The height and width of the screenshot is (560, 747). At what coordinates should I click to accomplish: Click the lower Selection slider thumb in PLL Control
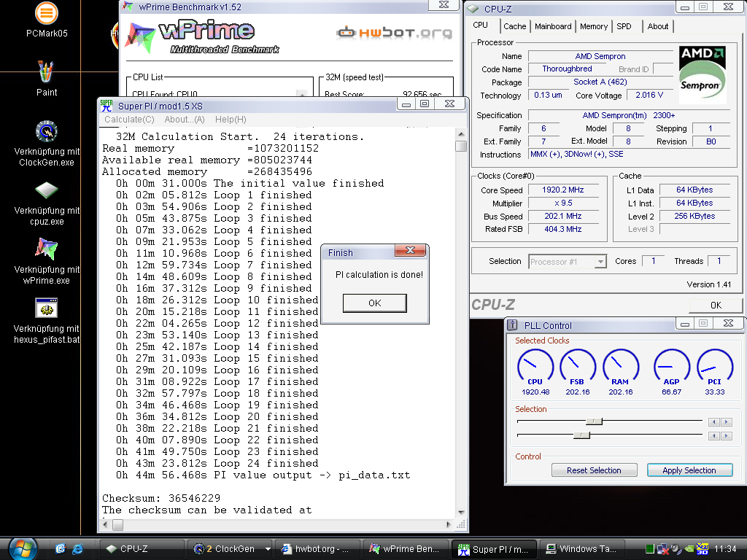pyautogui.click(x=581, y=435)
